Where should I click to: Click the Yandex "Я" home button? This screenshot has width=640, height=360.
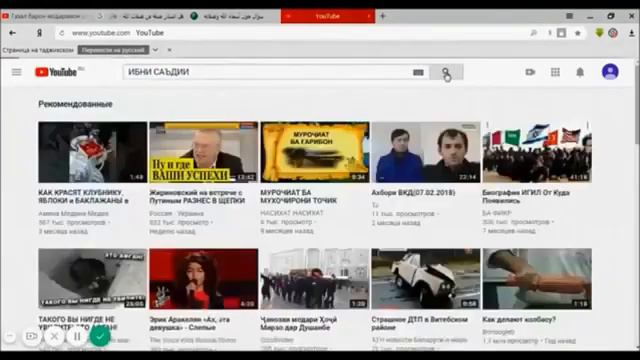(x=39, y=33)
